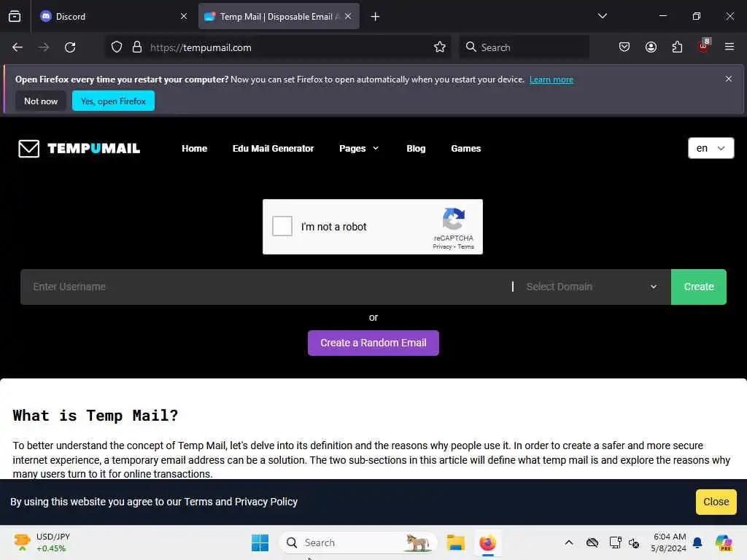
Task: Click the muted volume tray icon
Action: (634, 542)
